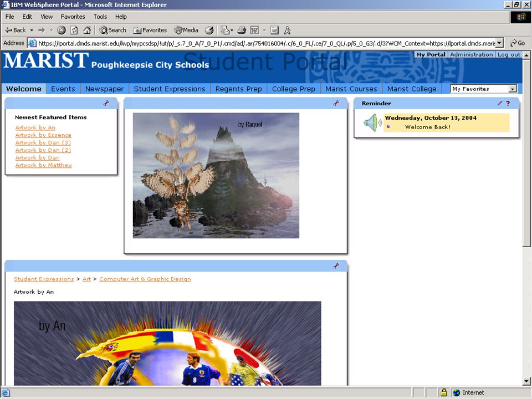Open the Tools menu
Image resolution: width=532 pixels, height=399 pixels.
pos(100,17)
